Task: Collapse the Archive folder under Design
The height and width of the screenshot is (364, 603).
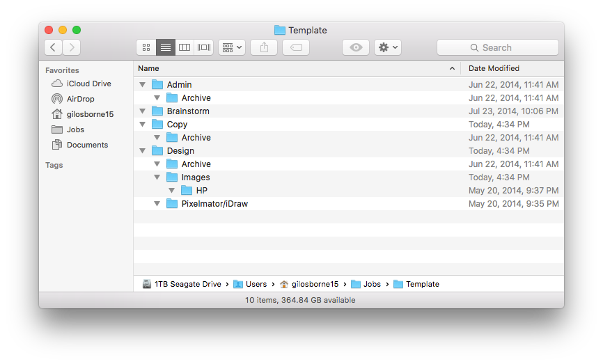Action: point(157,164)
